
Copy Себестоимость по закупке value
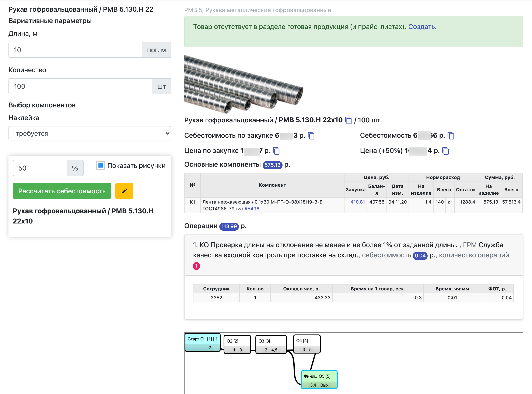[x=311, y=136]
